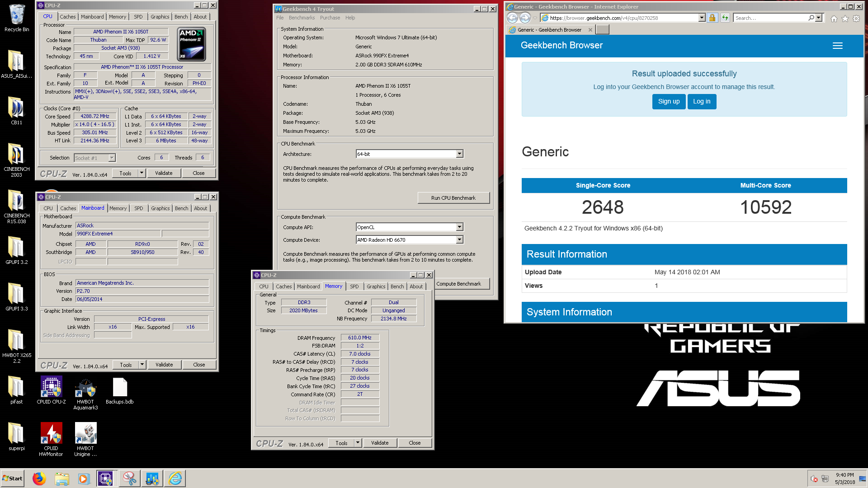
Task: Open Snipping Tool taskbar icon
Action: (x=129, y=479)
